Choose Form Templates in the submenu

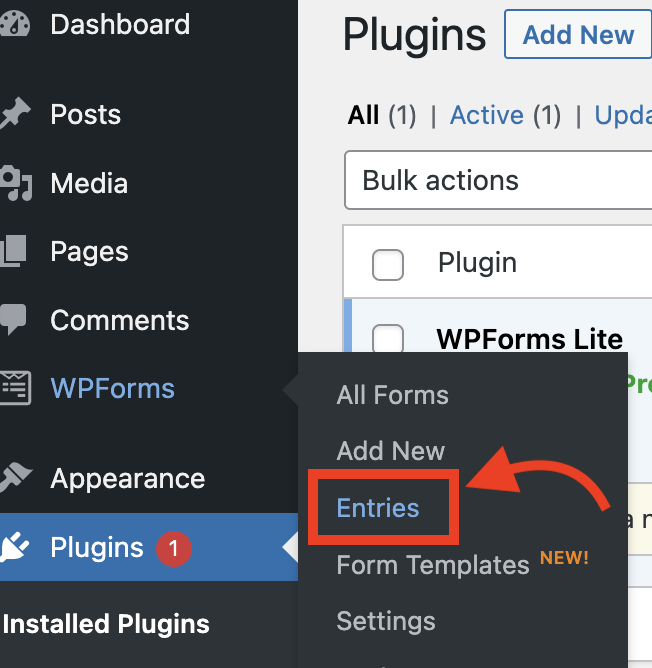point(433,565)
